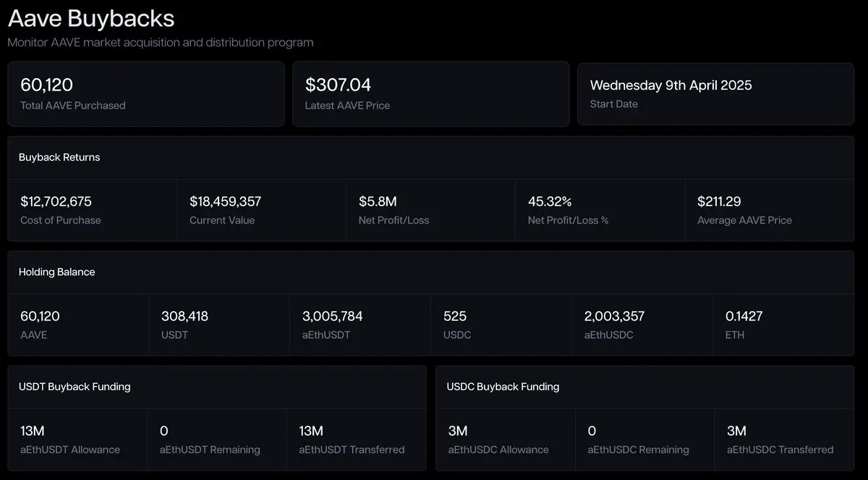Select the 3M aEthUSDC Allowance value
868x480 pixels.
tap(458, 431)
